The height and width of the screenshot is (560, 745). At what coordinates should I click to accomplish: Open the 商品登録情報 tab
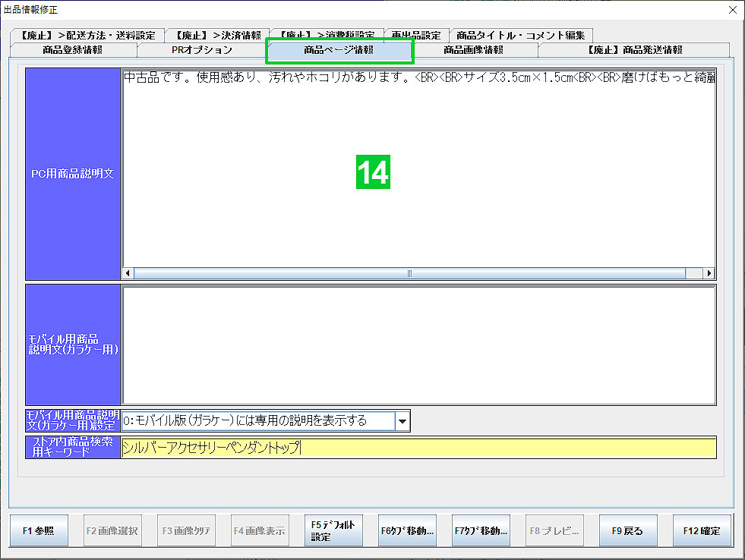pos(72,50)
